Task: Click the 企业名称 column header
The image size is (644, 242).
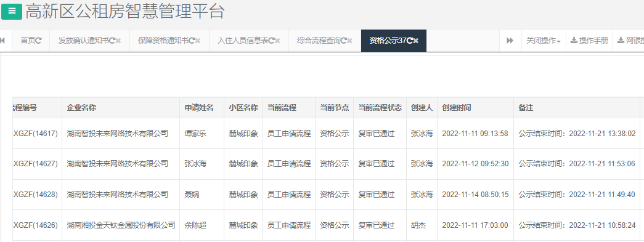Action: [81, 108]
